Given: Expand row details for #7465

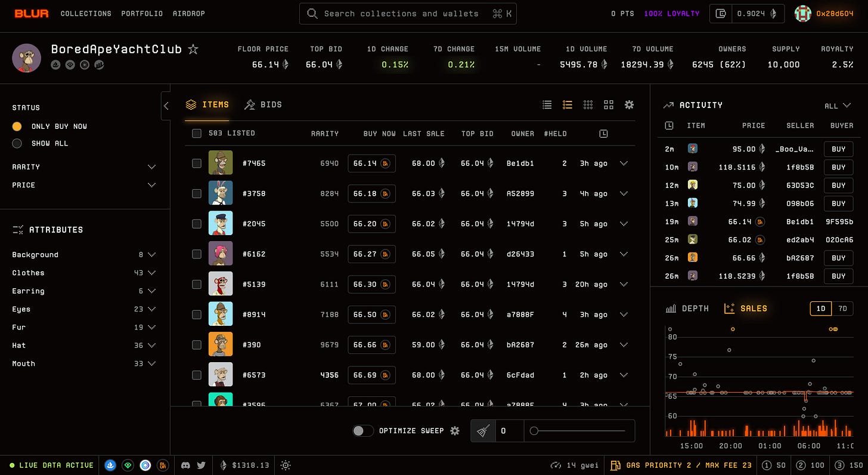Looking at the screenshot, I should 624,163.
